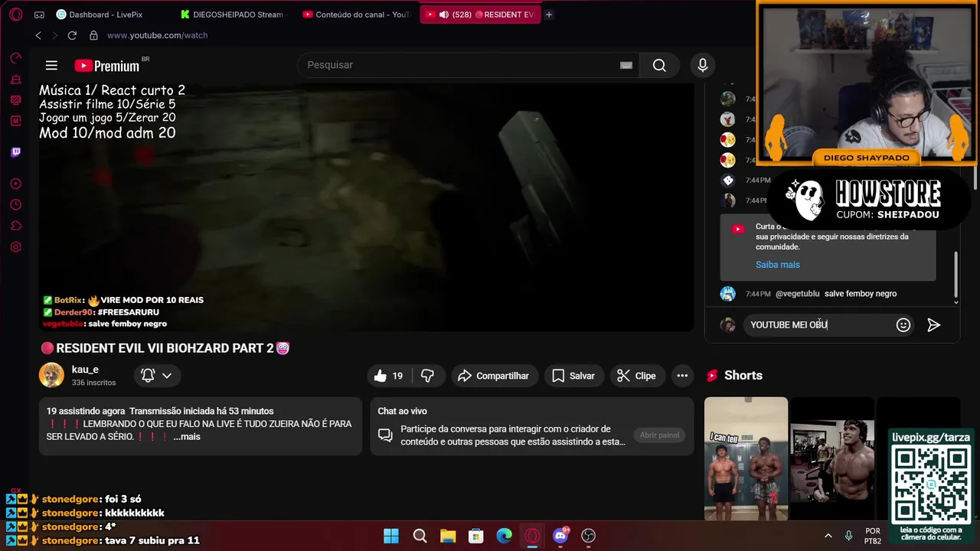The height and width of the screenshot is (551, 980).
Task: Open notification bell options for kau_e
Action: [156, 376]
